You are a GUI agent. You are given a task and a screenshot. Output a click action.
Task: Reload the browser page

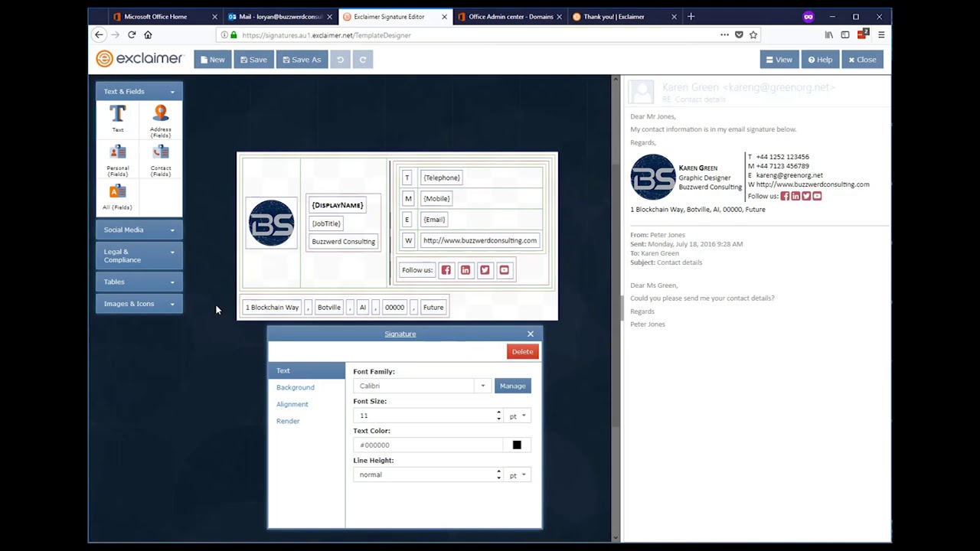pos(132,34)
